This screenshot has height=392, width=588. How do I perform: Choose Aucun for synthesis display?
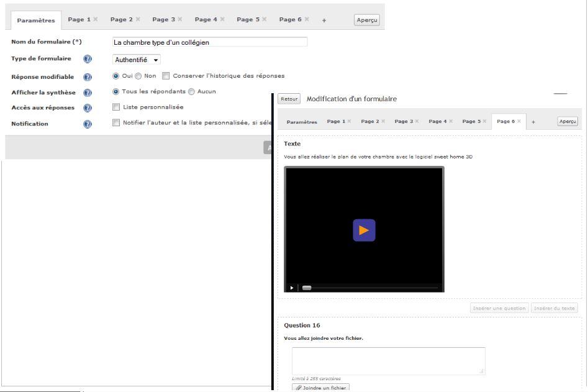coord(191,92)
